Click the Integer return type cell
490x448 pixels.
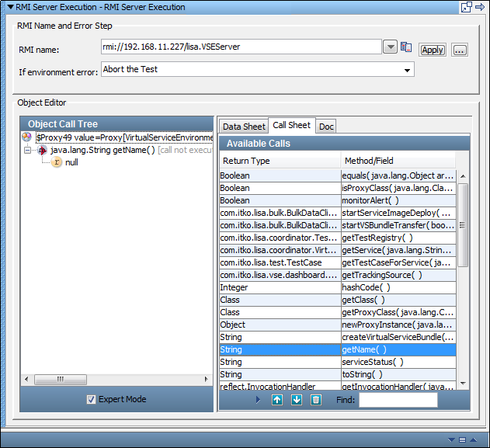(280, 287)
